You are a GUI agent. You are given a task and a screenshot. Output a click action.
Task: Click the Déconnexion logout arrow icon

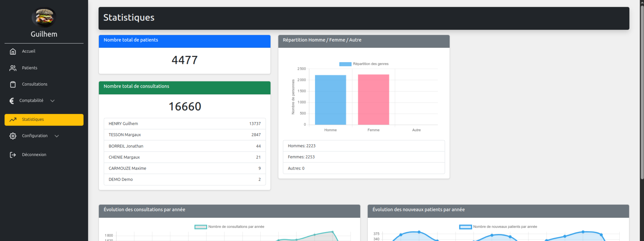[x=13, y=155]
